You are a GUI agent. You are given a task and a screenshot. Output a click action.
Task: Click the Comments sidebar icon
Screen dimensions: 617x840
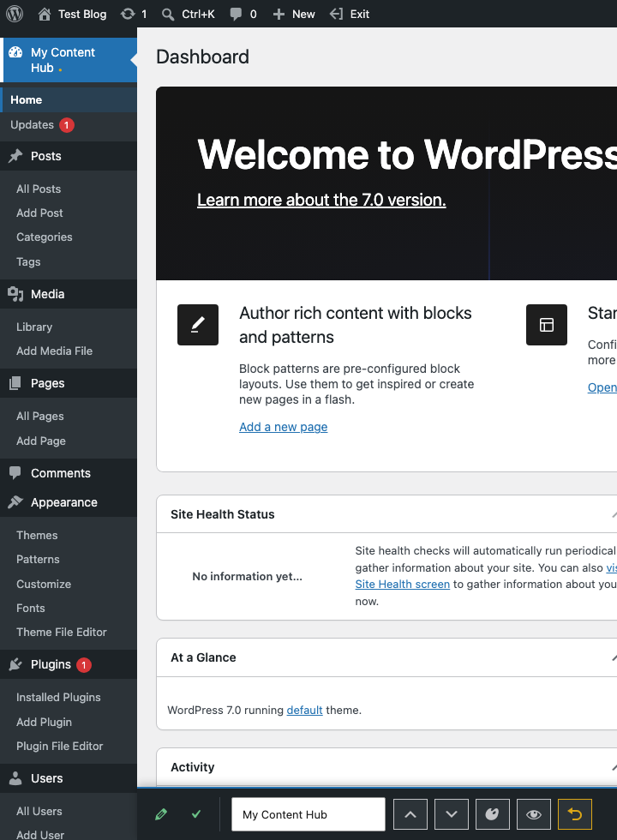coord(15,472)
